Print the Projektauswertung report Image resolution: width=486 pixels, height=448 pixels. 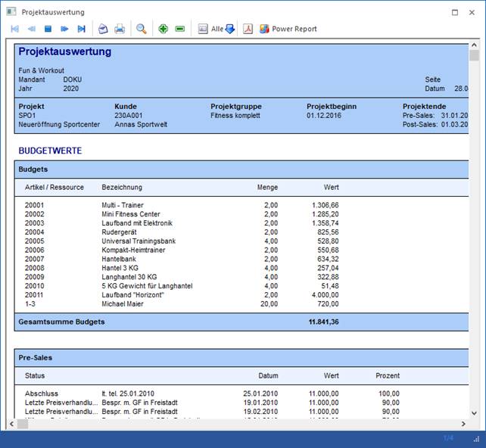coord(120,29)
